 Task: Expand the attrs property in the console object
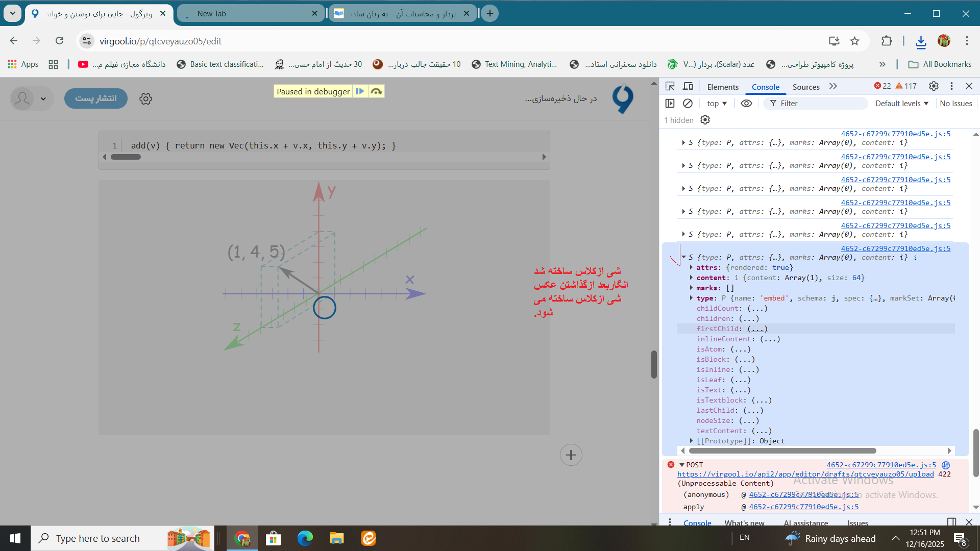[x=692, y=267]
